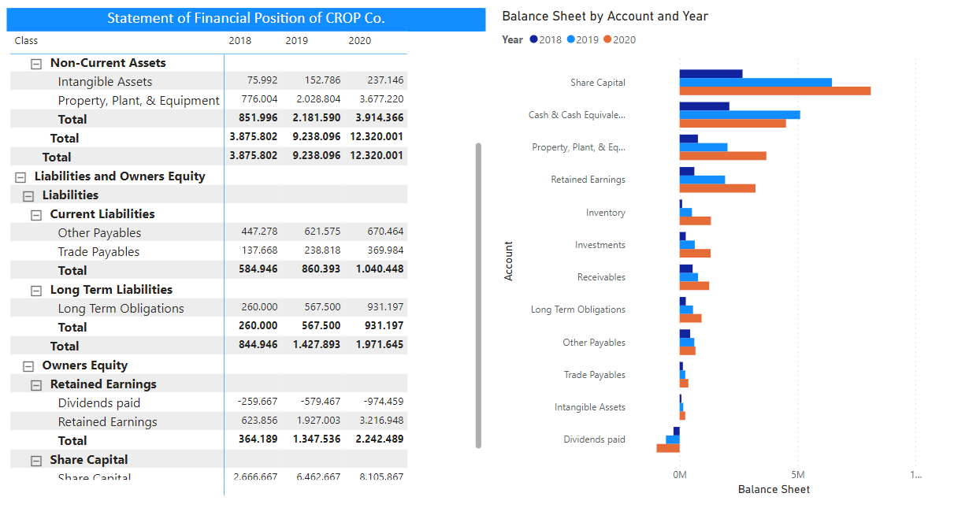980x508 pixels.
Task: Collapse the Current Liabilities group
Action: click(x=36, y=214)
